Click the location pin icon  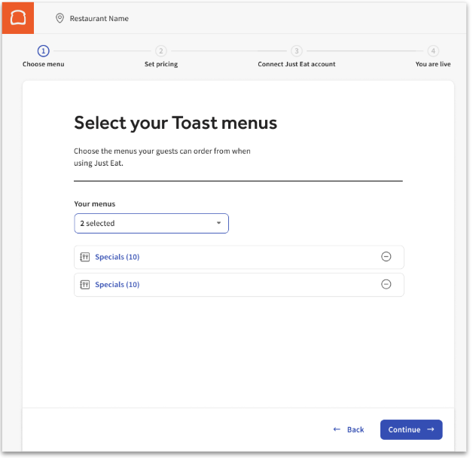tap(59, 18)
